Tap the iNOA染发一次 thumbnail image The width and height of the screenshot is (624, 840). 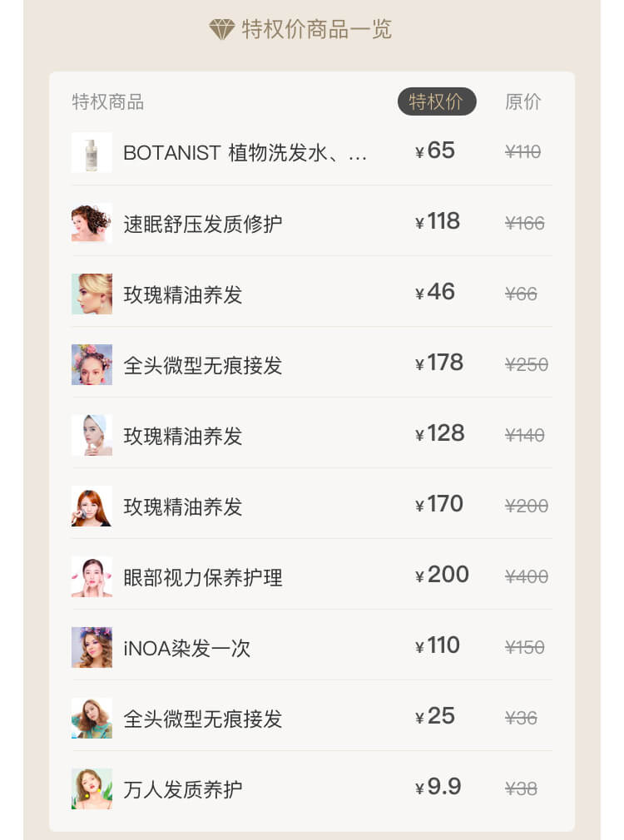[92, 648]
